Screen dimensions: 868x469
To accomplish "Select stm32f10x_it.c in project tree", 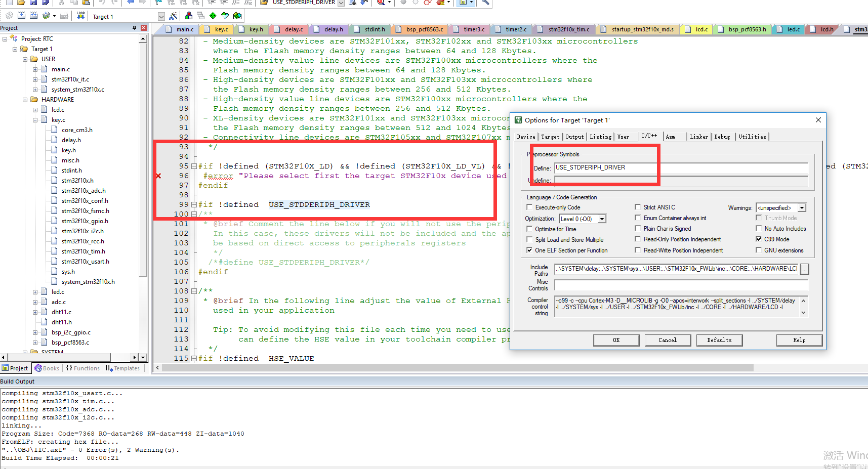I will (70, 79).
